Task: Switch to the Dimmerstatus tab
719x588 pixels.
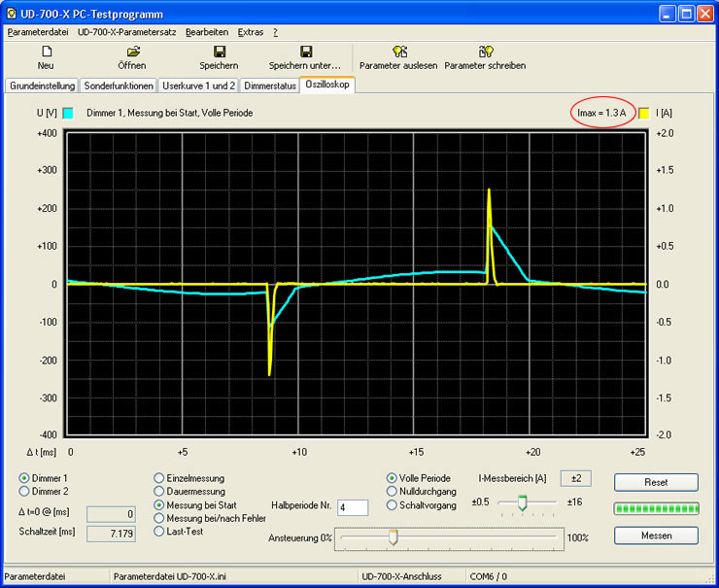Action: tap(270, 86)
